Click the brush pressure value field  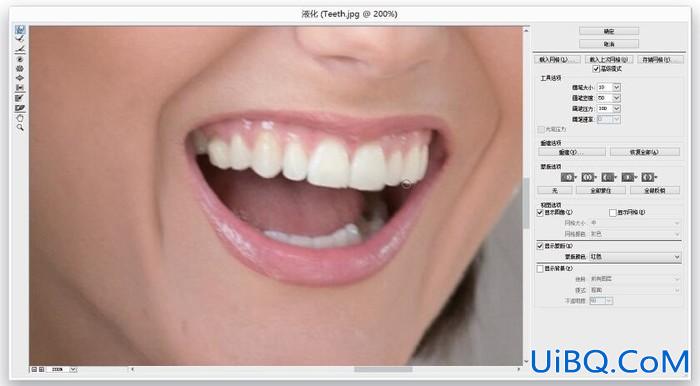[604, 109]
